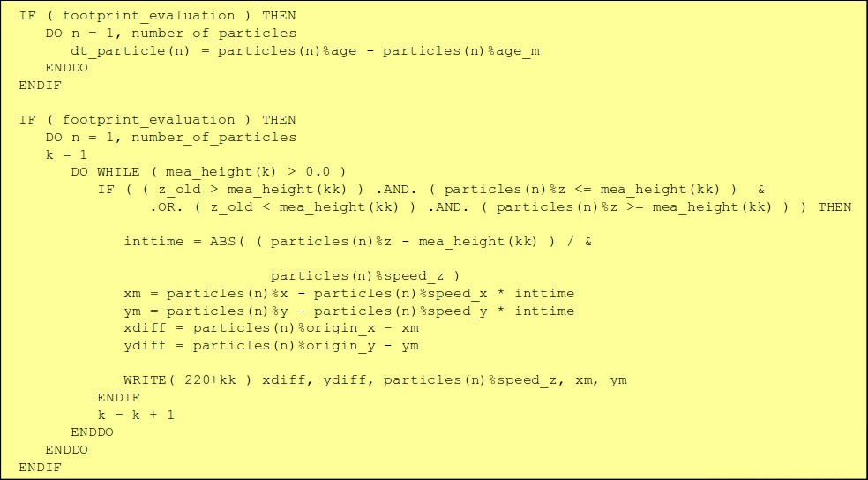Click the dt_particle(n) assignment line

tap(305, 51)
